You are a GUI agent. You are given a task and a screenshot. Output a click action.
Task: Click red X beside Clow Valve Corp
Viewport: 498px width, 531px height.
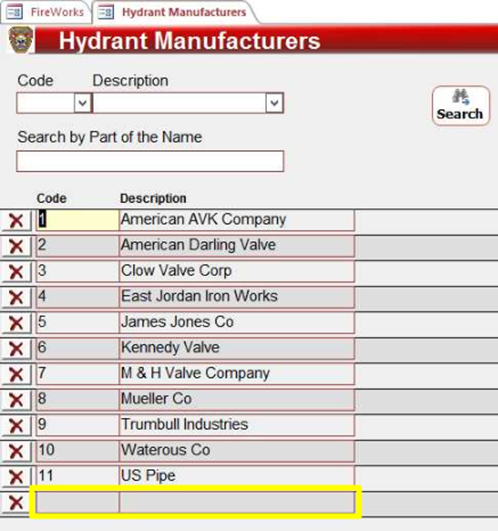16,272
